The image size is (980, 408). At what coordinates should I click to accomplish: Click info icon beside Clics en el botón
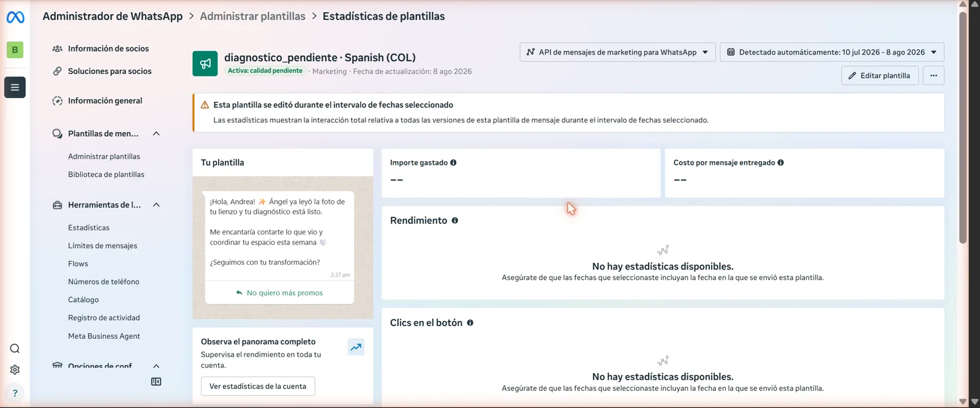point(470,323)
